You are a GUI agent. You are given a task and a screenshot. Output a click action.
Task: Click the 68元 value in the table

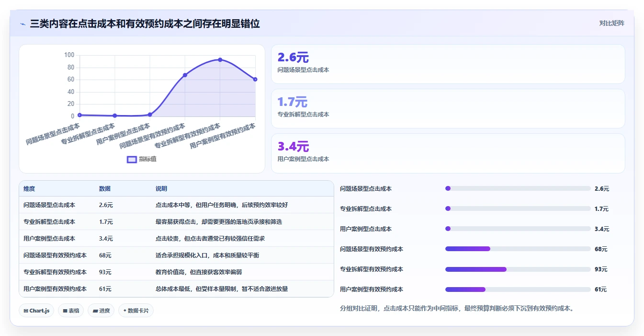[105, 255]
